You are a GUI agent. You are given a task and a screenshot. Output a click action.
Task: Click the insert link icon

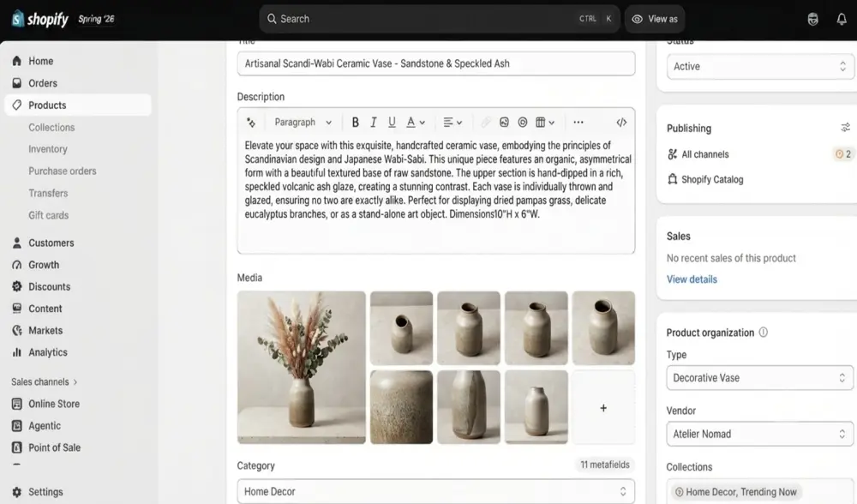[485, 123]
